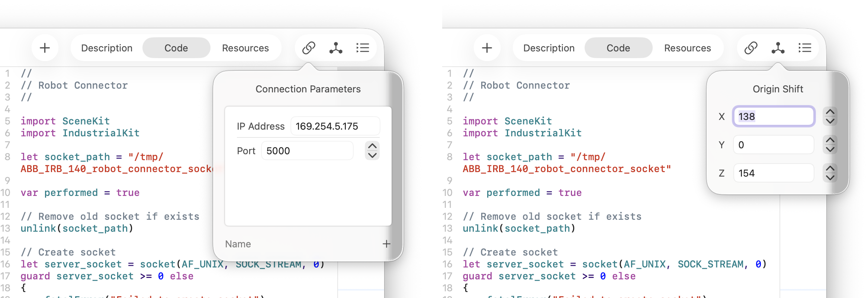Increment the X origin shift stepper

pos(830,112)
